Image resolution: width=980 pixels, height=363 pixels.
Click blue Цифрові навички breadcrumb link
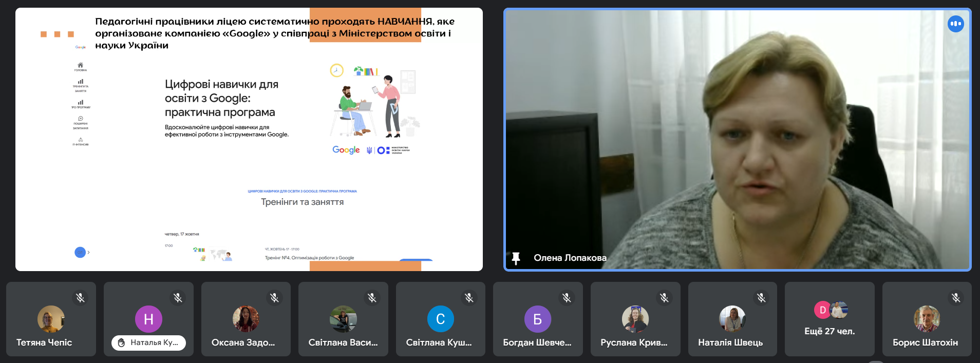(302, 191)
